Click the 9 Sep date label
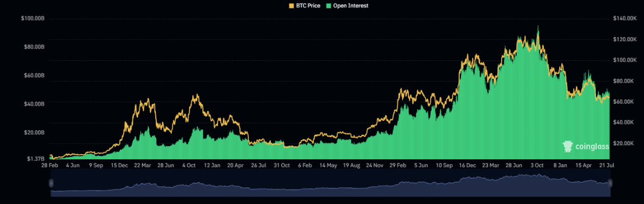Viewport: 644px width, 204px height. tap(97, 165)
